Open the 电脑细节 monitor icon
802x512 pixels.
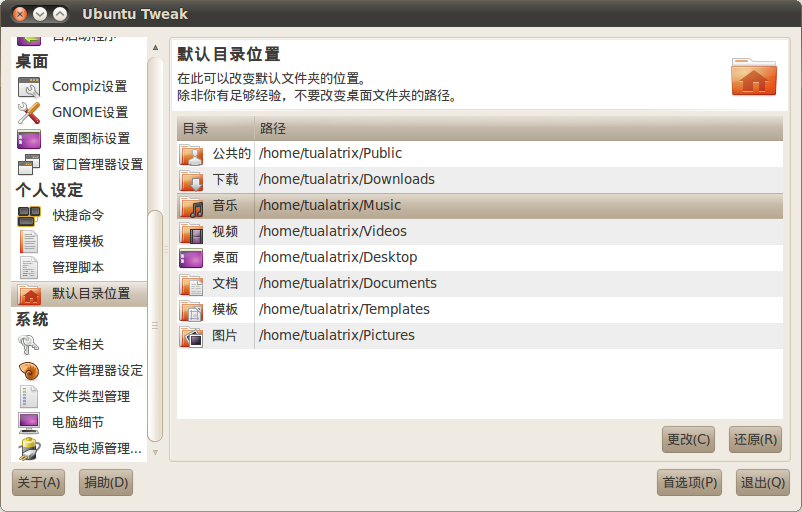coord(29,423)
